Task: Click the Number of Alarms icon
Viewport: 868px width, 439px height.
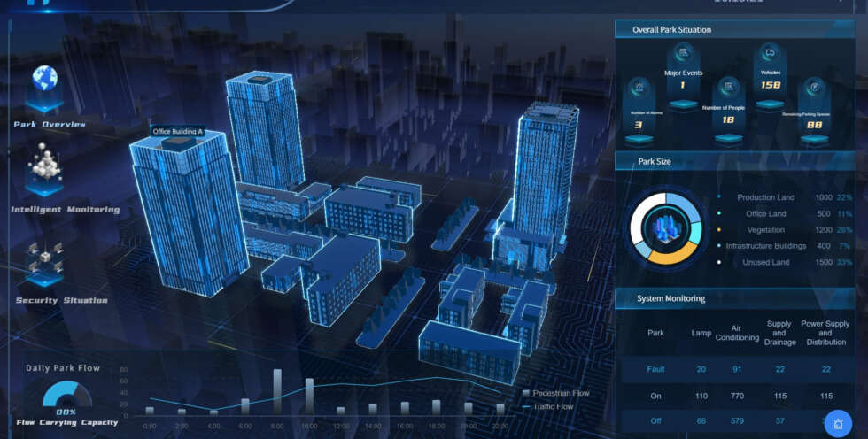Action: (638, 89)
